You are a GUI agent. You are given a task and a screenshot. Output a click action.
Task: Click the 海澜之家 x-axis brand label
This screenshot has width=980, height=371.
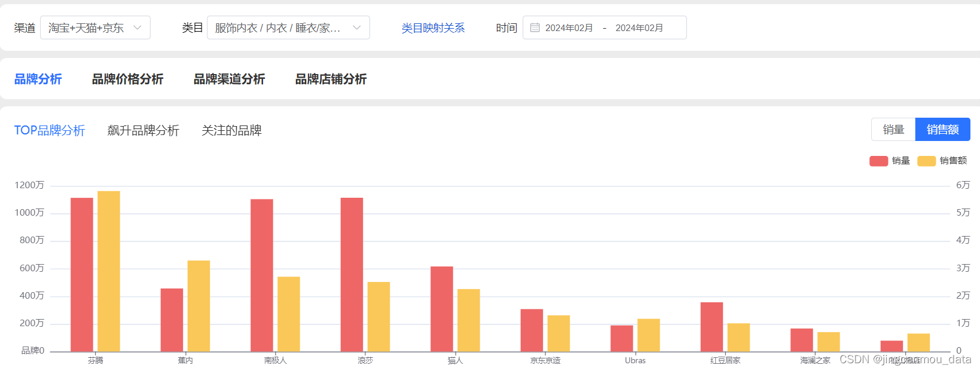click(816, 360)
